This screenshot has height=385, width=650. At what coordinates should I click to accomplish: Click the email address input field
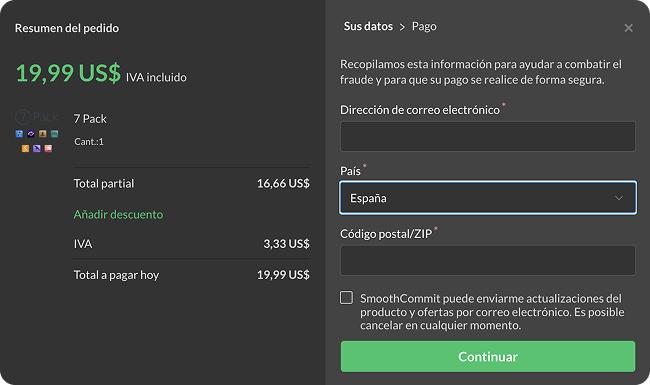488,136
